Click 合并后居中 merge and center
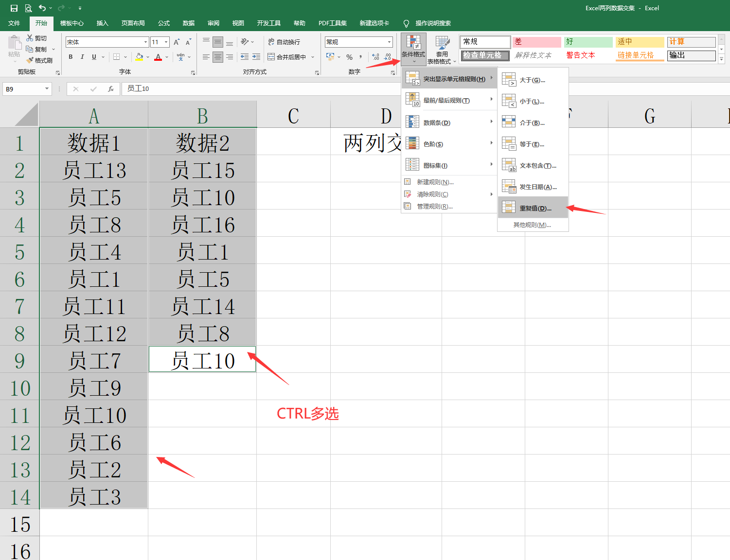Viewport: 730px width, 560px height. click(287, 57)
